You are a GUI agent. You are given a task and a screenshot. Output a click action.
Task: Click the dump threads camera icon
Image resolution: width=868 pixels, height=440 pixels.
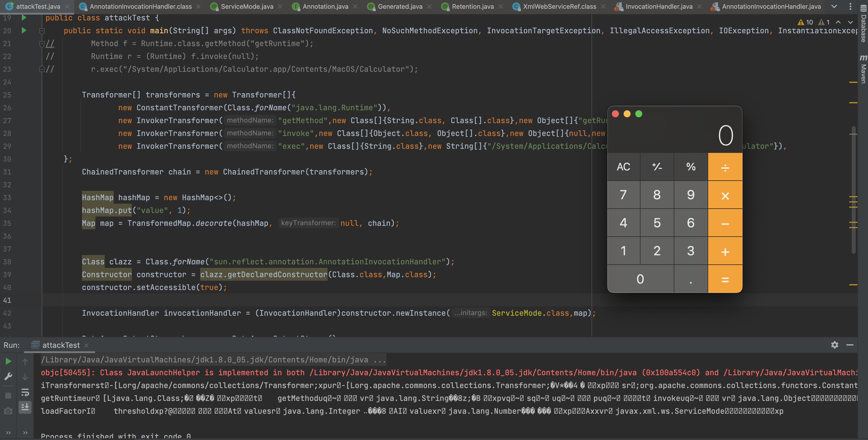click(8, 411)
